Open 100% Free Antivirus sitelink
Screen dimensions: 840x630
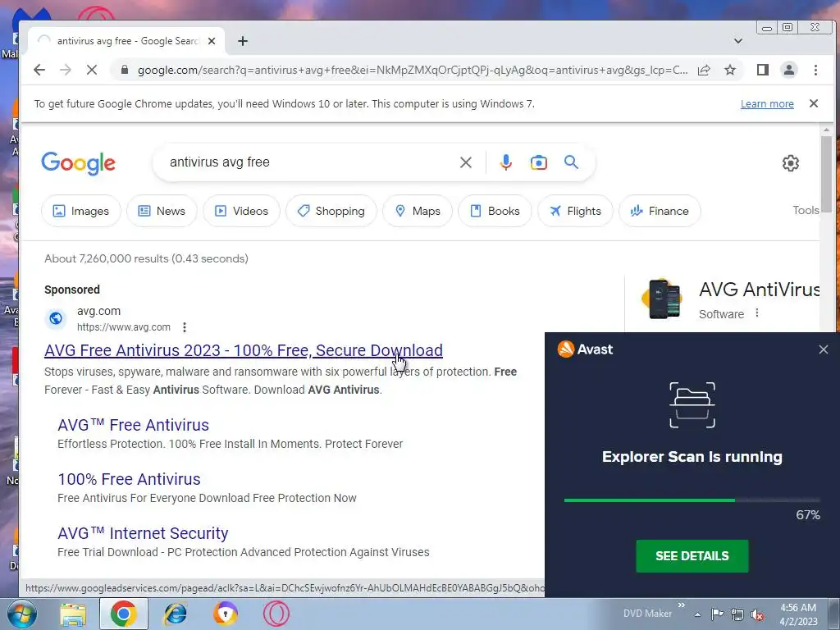pyautogui.click(x=129, y=479)
